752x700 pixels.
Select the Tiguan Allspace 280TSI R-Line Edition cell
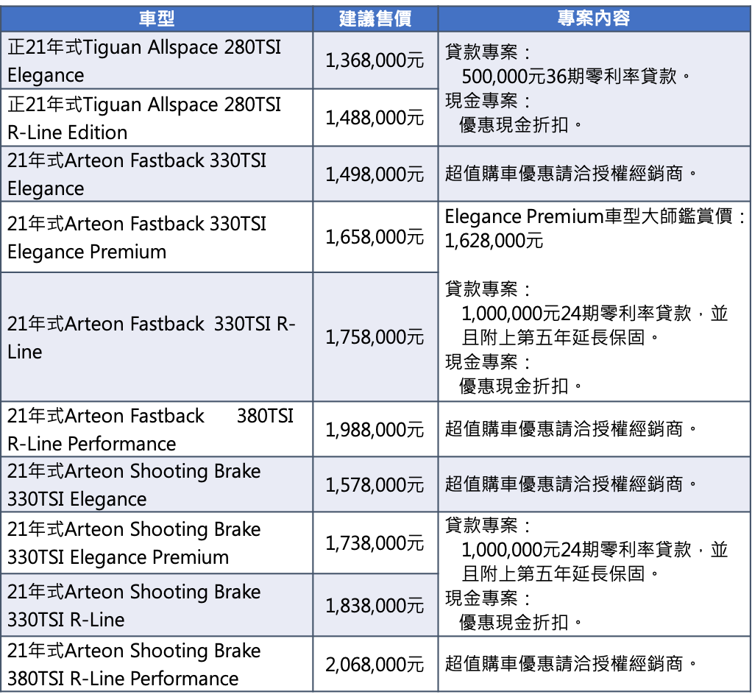point(157,118)
